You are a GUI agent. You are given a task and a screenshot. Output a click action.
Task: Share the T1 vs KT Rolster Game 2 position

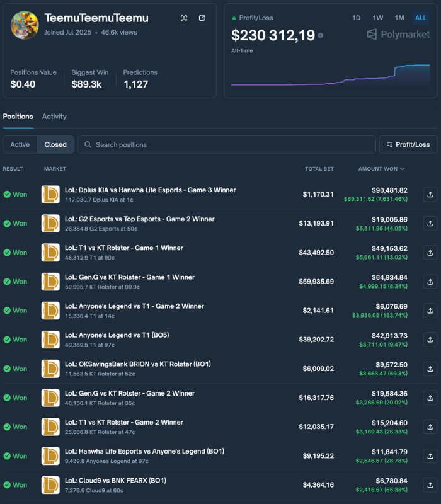[x=430, y=427]
